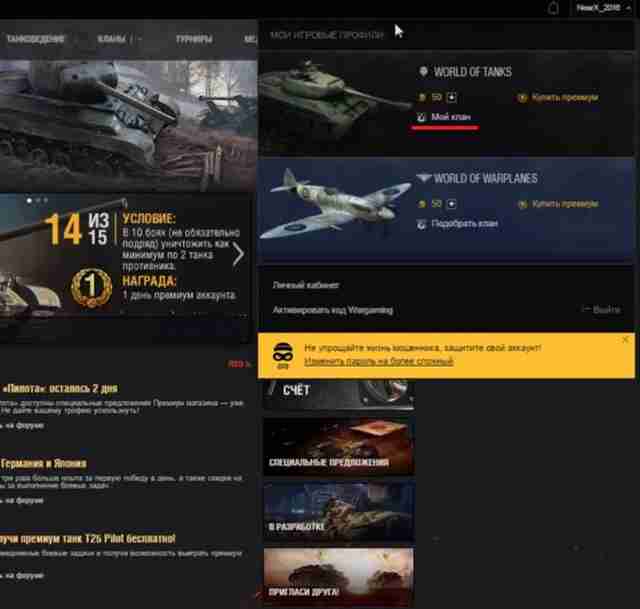
Task: Open the Подобрать клан link
Action: tap(464, 224)
